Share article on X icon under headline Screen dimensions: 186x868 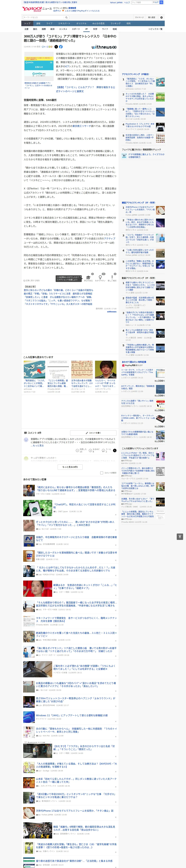[56, 47]
